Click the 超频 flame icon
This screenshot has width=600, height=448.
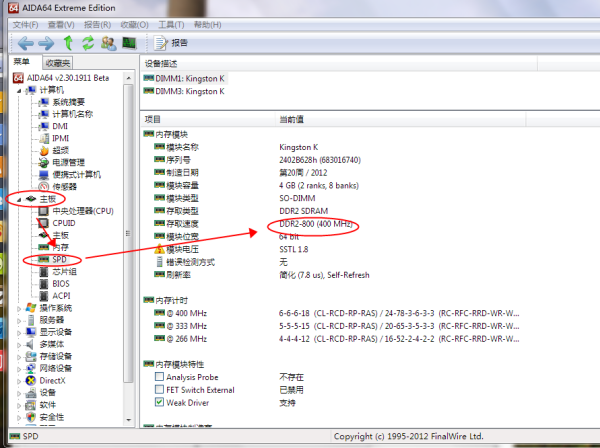[x=44, y=150]
